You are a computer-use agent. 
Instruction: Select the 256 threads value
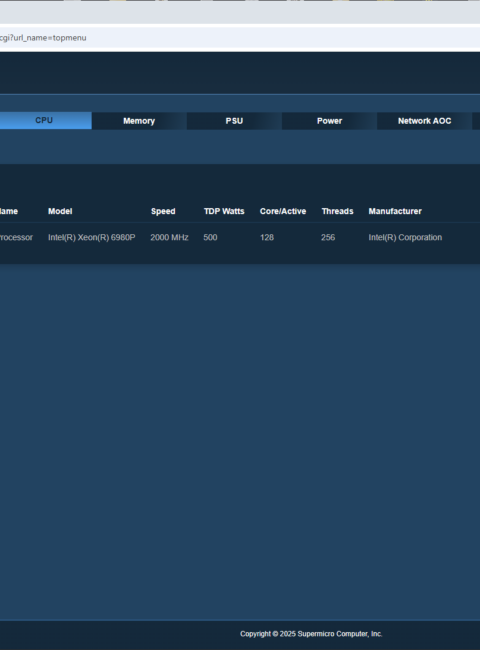pos(328,238)
